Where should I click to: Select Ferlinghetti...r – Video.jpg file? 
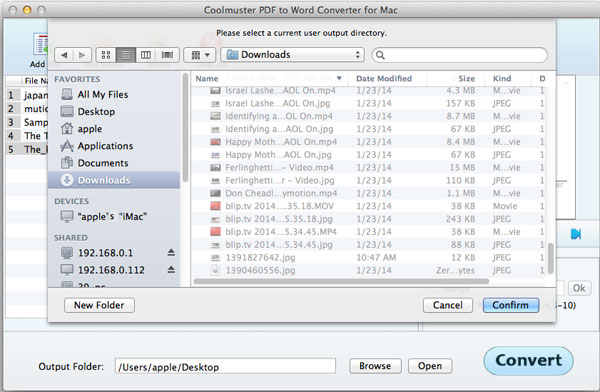[x=368, y=180]
